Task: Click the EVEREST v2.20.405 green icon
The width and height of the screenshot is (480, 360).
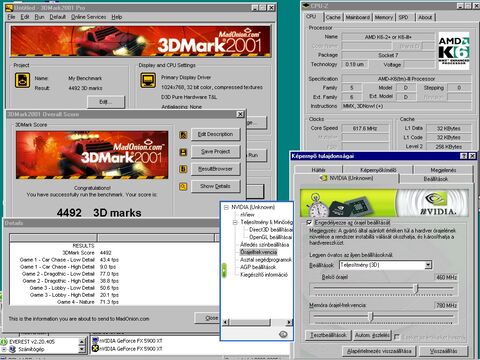Action: coord(4,342)
